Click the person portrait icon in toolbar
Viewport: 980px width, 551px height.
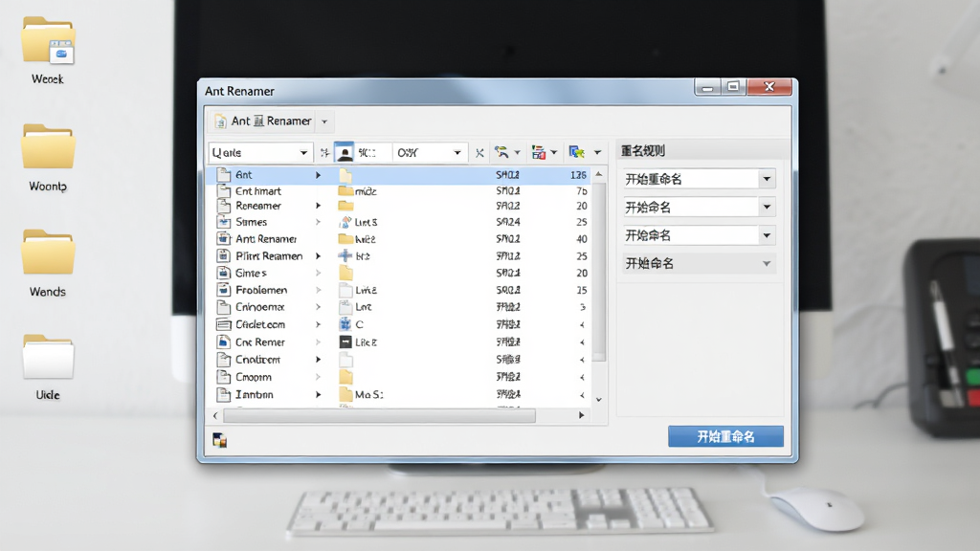[345, 152]
